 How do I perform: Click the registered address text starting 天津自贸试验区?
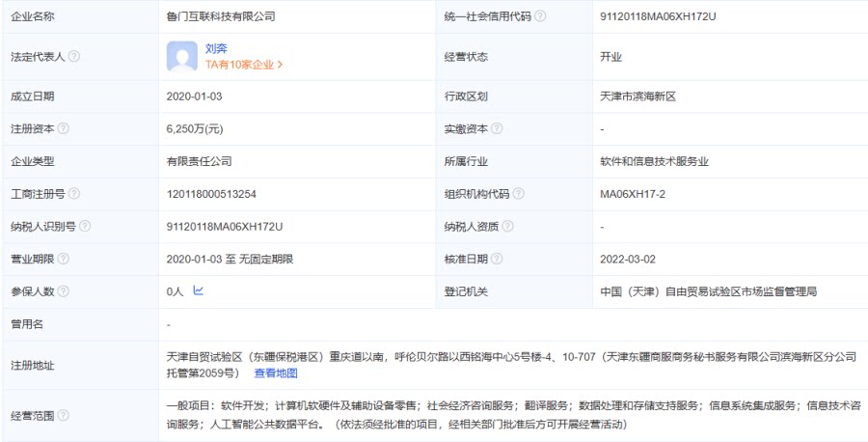click(511, 365)
